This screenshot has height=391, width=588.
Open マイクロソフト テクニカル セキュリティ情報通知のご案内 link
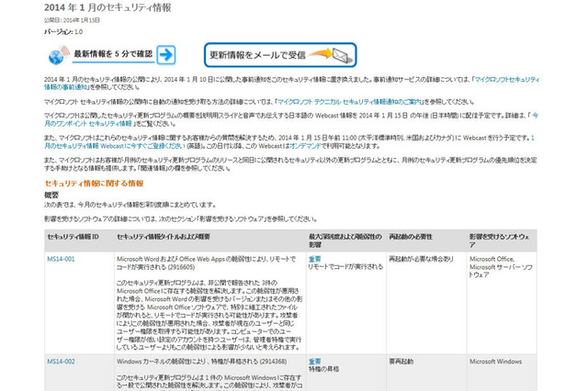(349, 102)
